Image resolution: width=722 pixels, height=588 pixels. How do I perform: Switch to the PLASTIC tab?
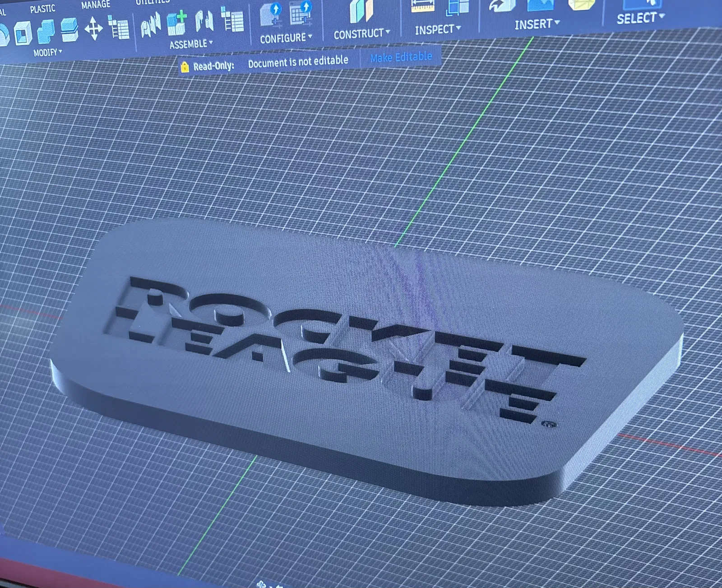click(42, 9)
